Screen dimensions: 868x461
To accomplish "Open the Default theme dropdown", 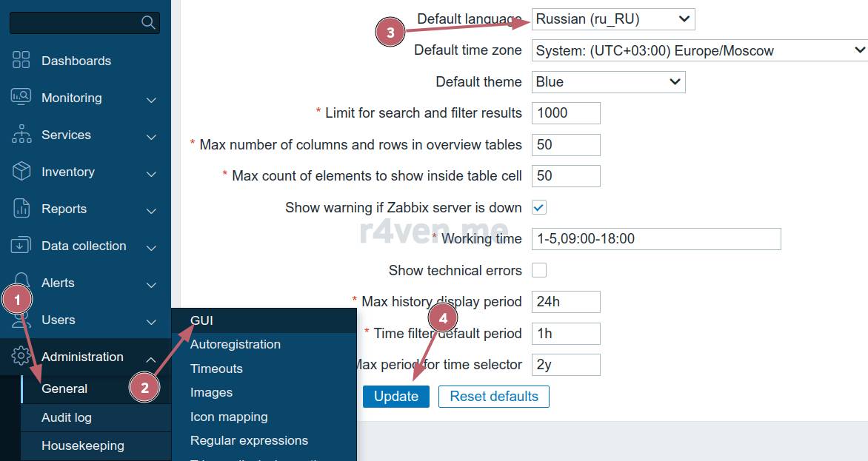I will click(x=608, y=82).
